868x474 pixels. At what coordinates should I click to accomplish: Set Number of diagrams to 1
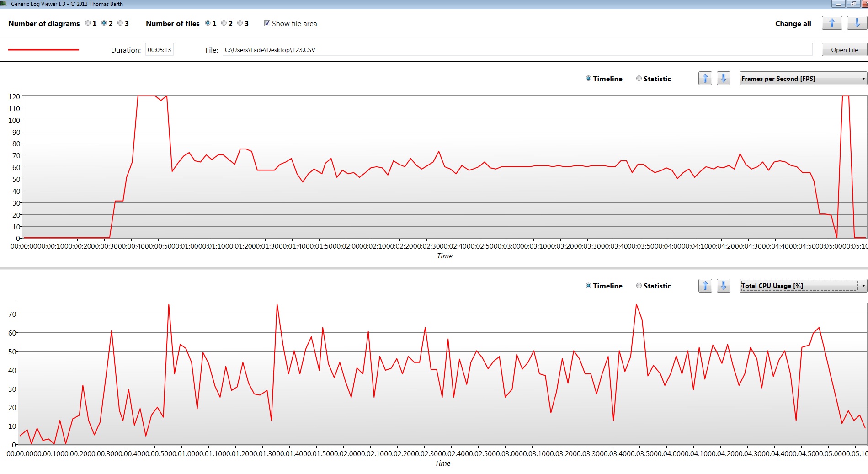pos(88,23)
